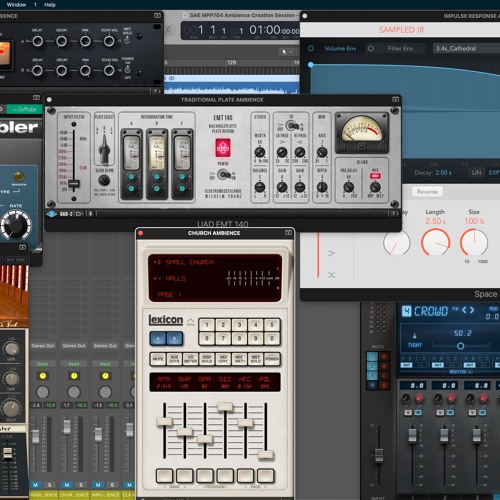Click the last soft button below Lexicon faders
The width and height of the screenshot is (500, 500).
tap(266, 476)
